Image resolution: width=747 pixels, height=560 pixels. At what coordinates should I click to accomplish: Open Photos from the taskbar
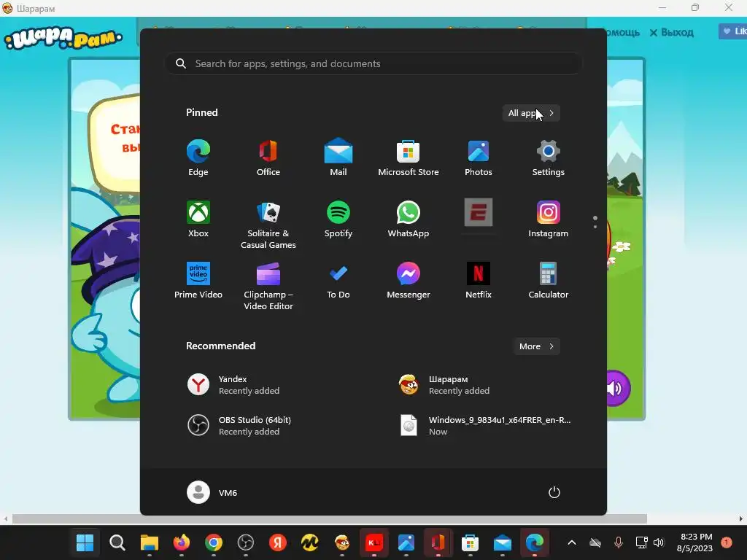pos(406,542)
